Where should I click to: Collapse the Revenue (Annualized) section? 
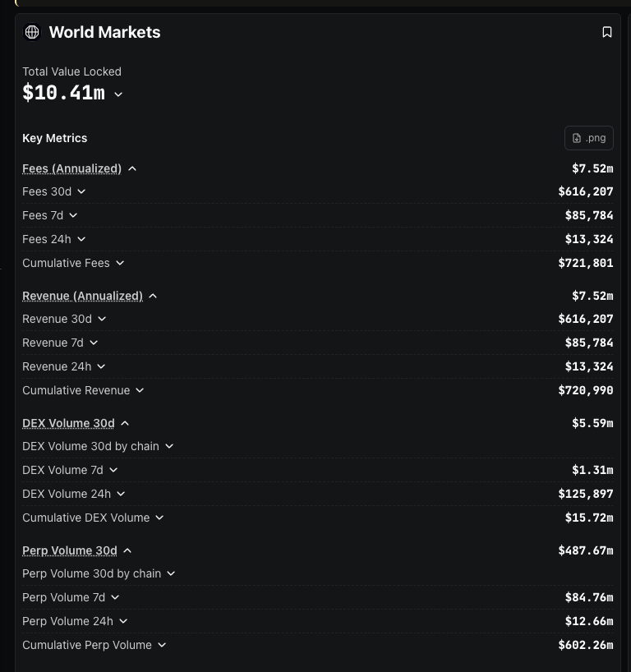tap(153, 296)
